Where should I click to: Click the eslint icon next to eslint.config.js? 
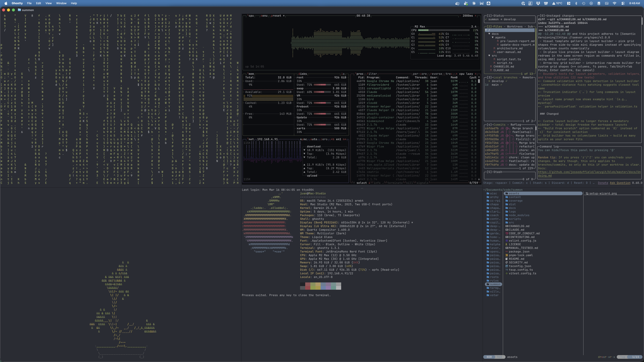(507, 241)
